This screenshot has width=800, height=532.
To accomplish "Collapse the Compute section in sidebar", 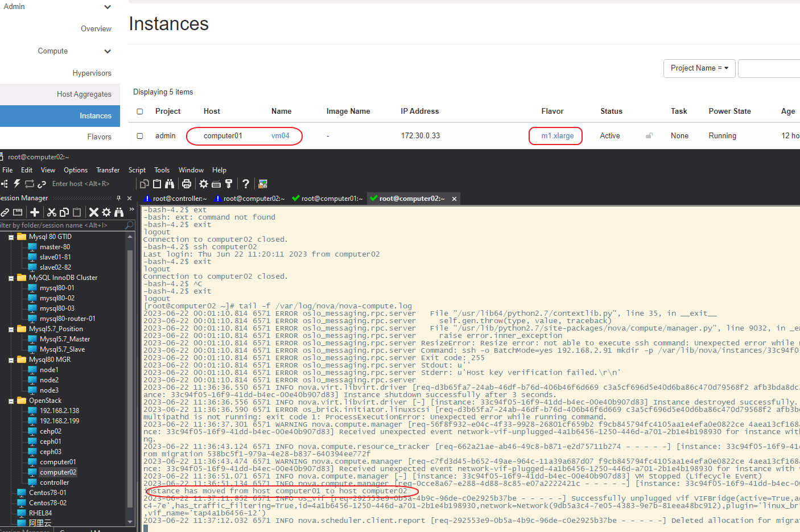I will (108, 51).
